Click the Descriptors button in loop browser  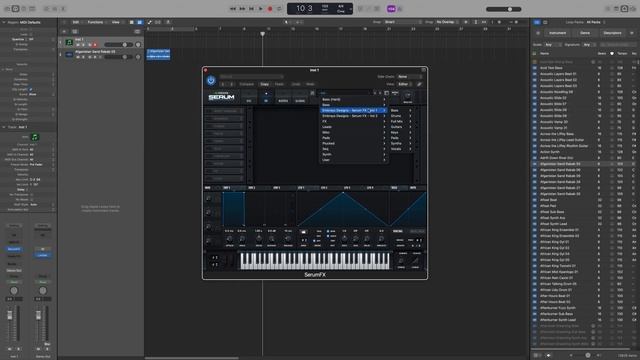(612, 33)
